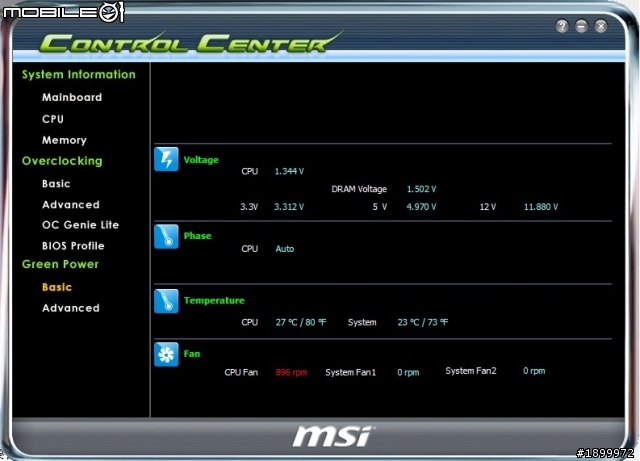The width and height of the screenshot is (640, 461).
Task: Click the DRAM Voltage value 1.502 V
Action: tap(421, 189)
